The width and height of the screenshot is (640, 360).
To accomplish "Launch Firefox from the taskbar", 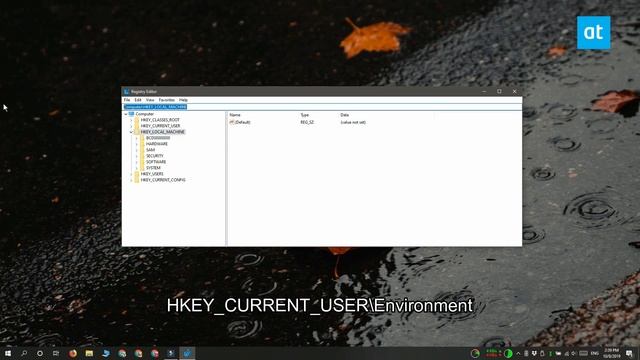I will (73, 353).
